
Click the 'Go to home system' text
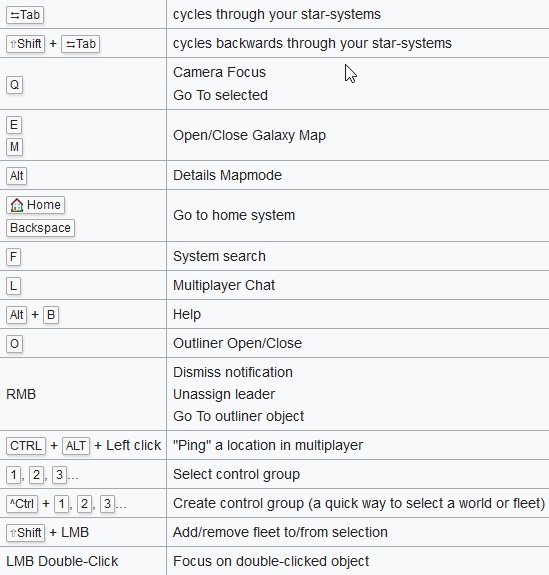(234, 215)
